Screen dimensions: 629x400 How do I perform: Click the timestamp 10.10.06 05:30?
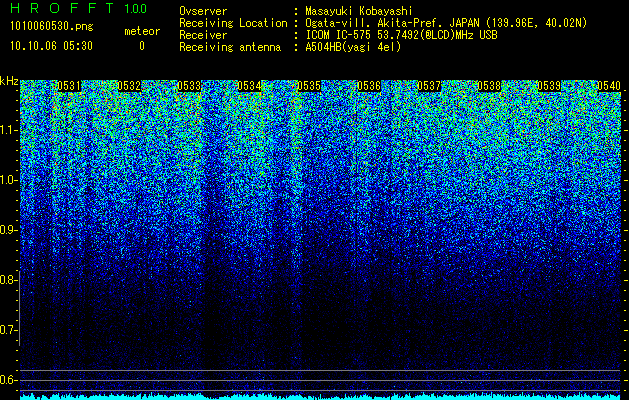[x=51, y=46]
